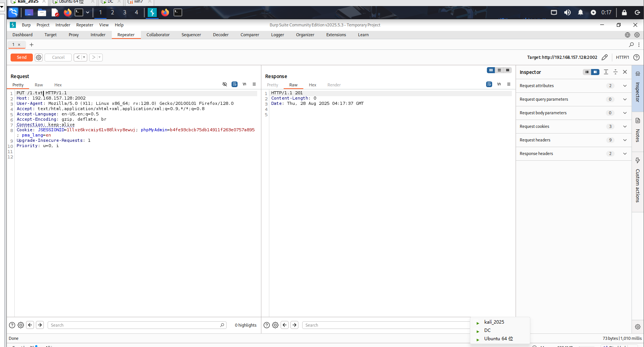The width and height of the screenshot is (644, 347).
Task: Edit target with the pencil icon
Action: [x=605, y=57]
